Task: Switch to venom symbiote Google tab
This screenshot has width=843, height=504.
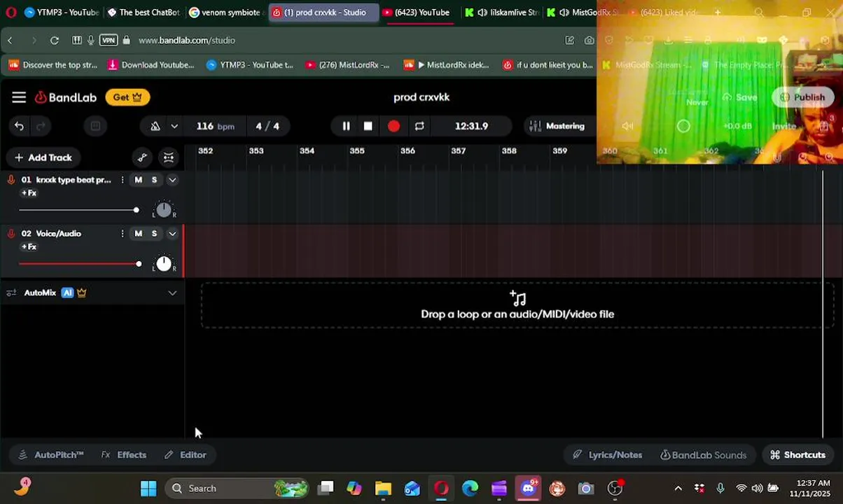Action: tap(226, 12)
